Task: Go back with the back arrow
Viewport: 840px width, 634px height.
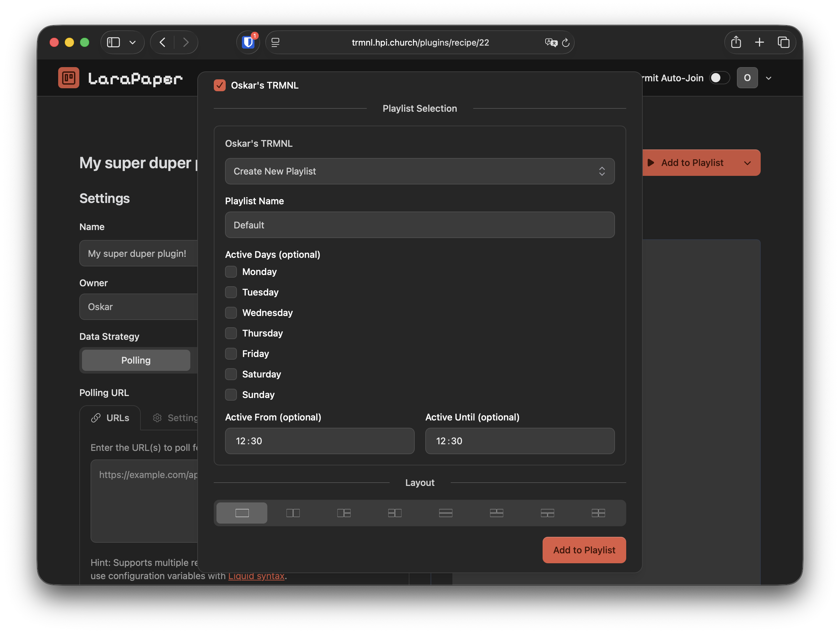Action: 163,42
